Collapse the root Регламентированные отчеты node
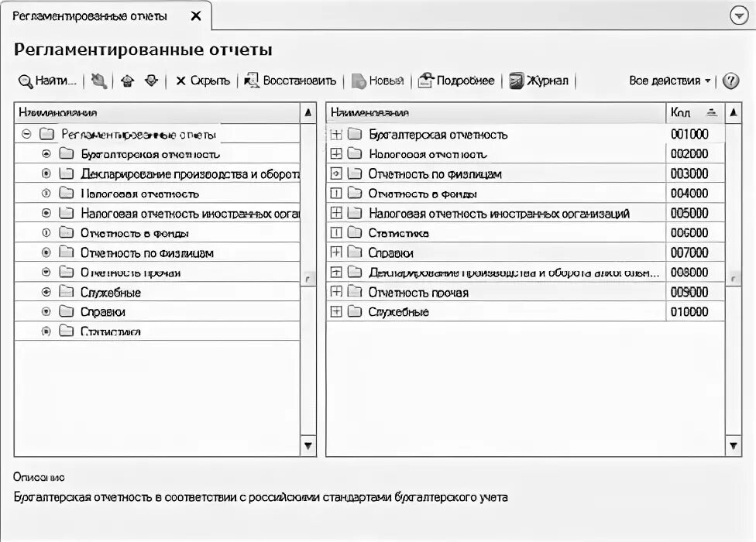The image size is (756, 542). pos(26,134)
